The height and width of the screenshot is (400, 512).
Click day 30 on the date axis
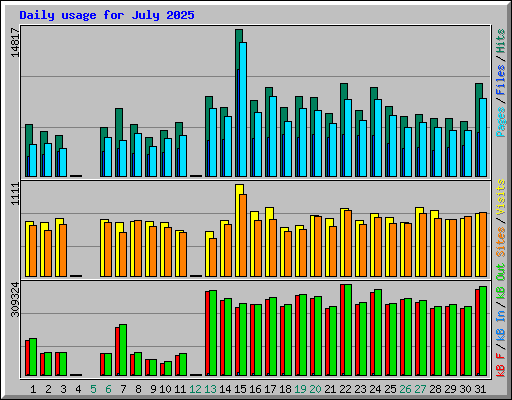[x=465, y=389]
